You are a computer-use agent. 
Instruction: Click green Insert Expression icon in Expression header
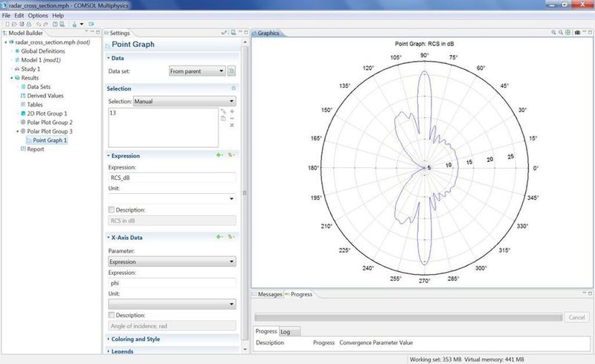(219, 155)
